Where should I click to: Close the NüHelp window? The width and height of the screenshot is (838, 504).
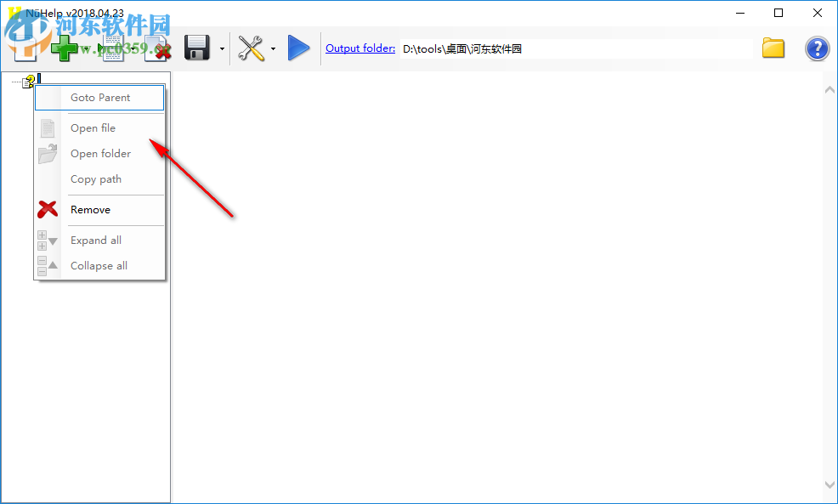(817, 13)
